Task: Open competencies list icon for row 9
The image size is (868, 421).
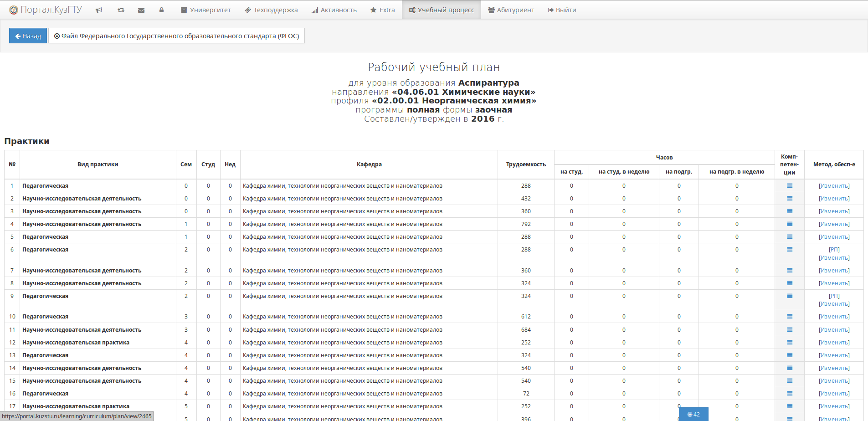Action: (x=789, y=296)
